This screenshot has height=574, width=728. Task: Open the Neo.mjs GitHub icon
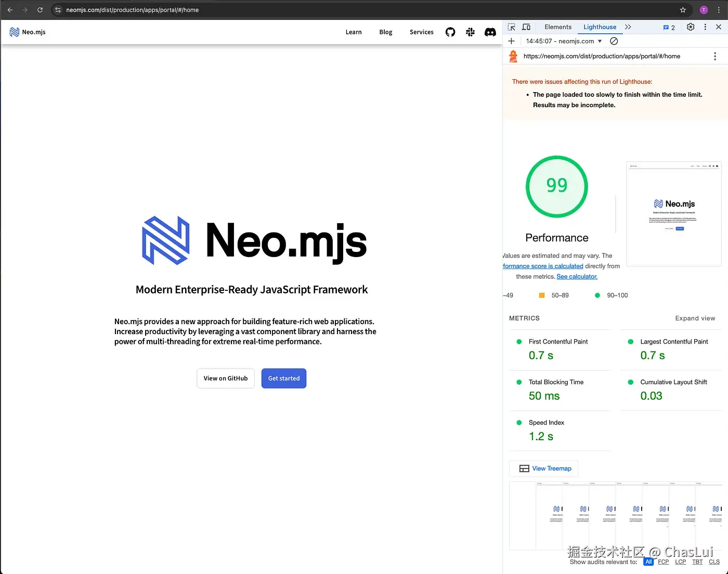click(x=450, y=32)
